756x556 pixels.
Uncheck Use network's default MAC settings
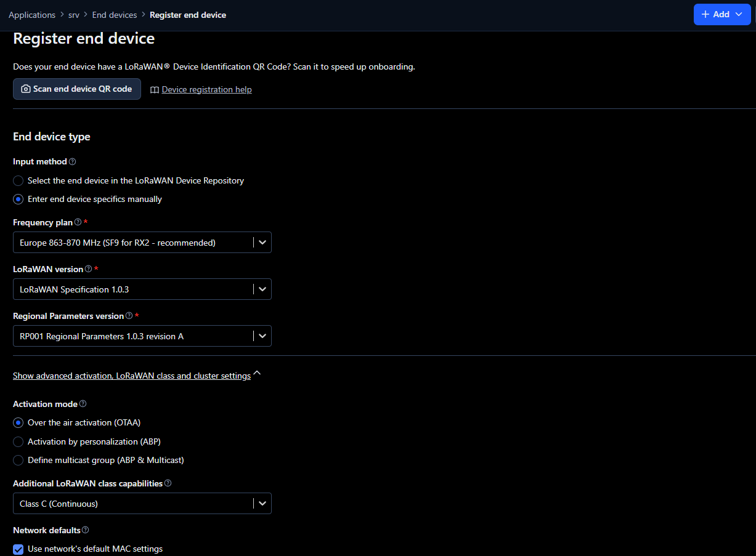coord(18,549)
